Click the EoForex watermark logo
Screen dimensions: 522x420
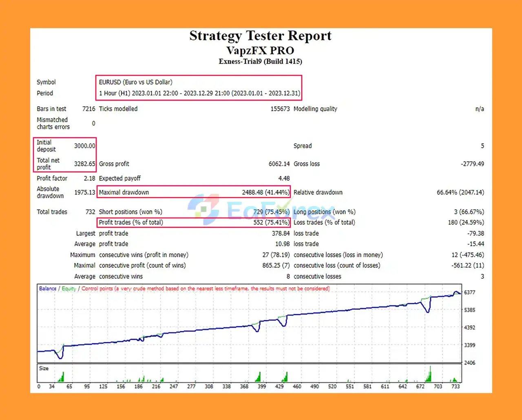pyautogui.click(x=261, y=209)
